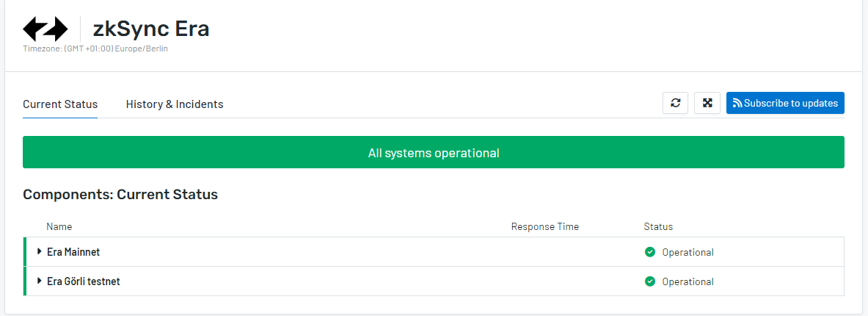Expand the Era Görli testnet disclosure triangle

pyautogui.click(x=40, y=281)
